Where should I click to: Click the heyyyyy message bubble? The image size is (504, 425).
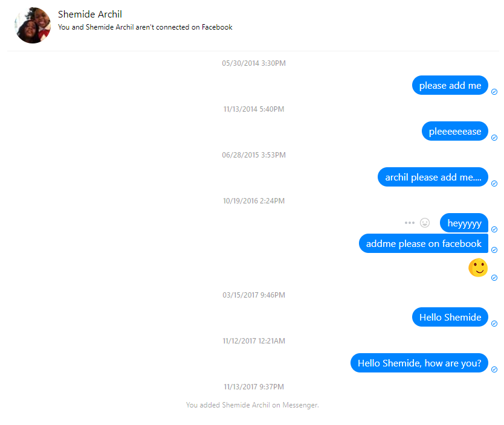tap(464, 223)
